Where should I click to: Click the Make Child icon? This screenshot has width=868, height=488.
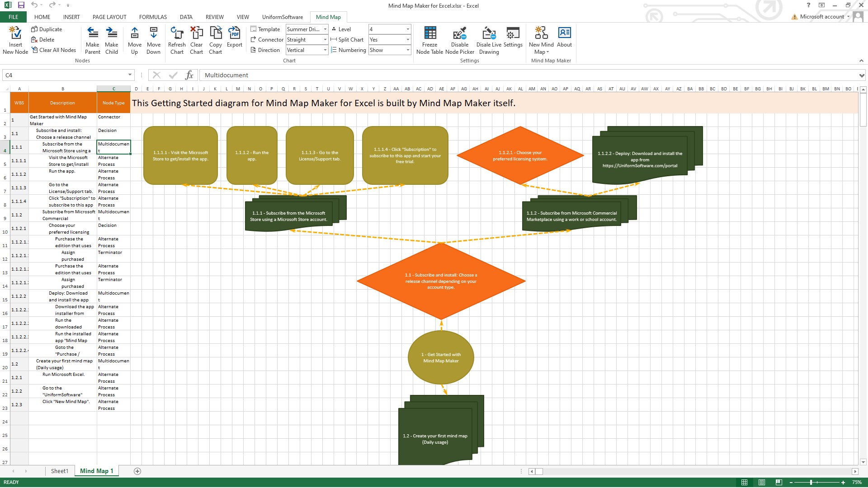[x=112, y=33]
